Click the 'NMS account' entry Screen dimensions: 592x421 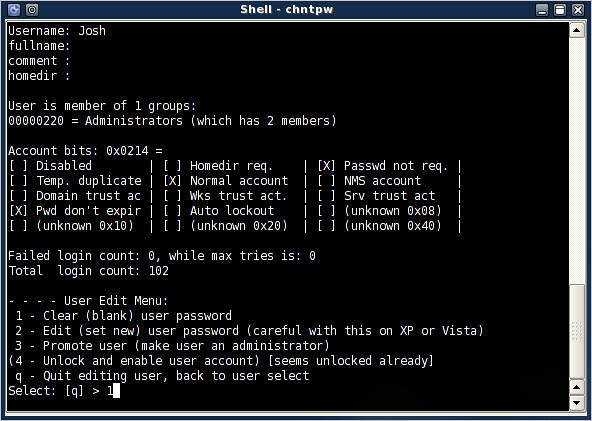pyautogui.click(x=369, y=181)
